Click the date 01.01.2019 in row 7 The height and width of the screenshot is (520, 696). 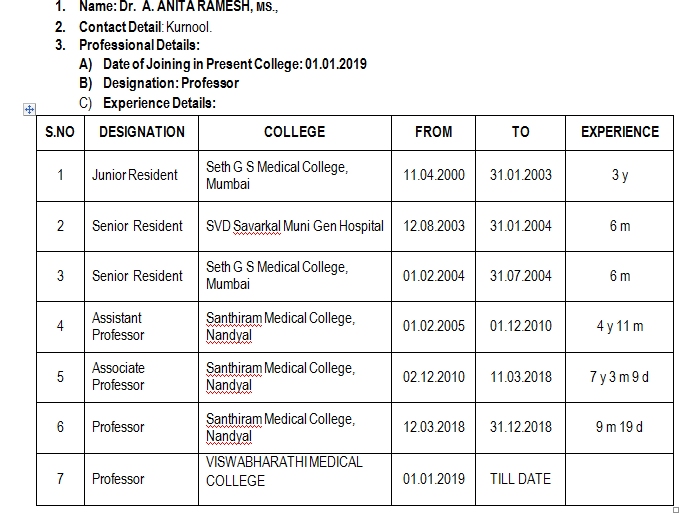434,479
